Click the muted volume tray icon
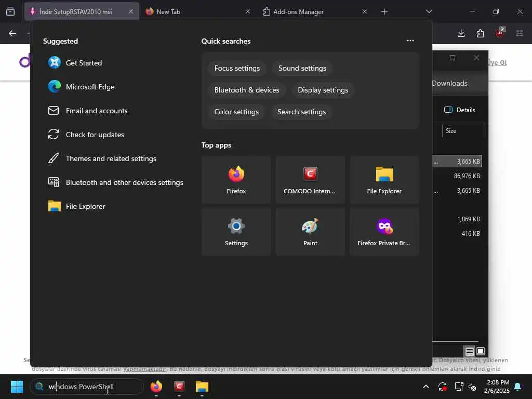The image size is (532, 399). click(x=472, y=387)
